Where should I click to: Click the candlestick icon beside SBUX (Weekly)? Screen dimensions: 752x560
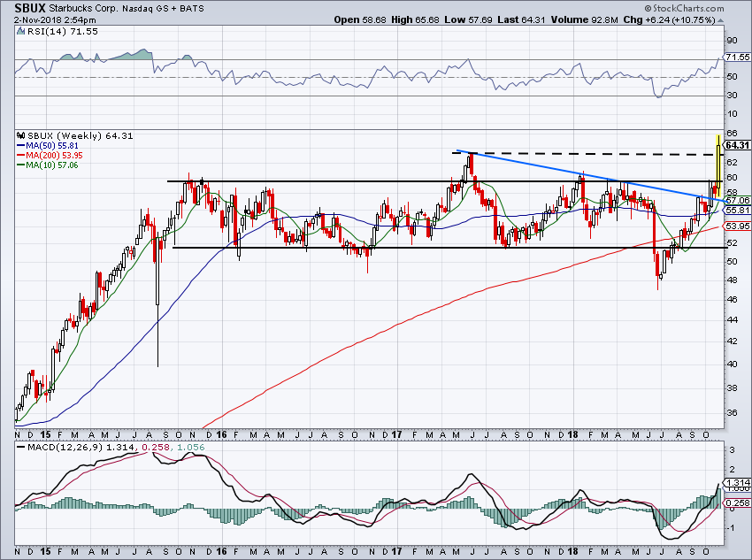[20, 135]
